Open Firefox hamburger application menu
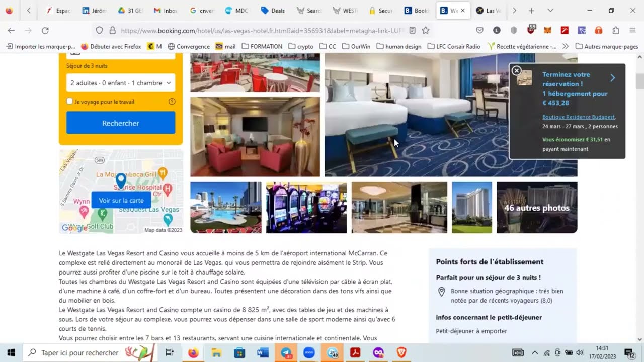This screenshot has height=362, width=644. click(x=632, y=30)
